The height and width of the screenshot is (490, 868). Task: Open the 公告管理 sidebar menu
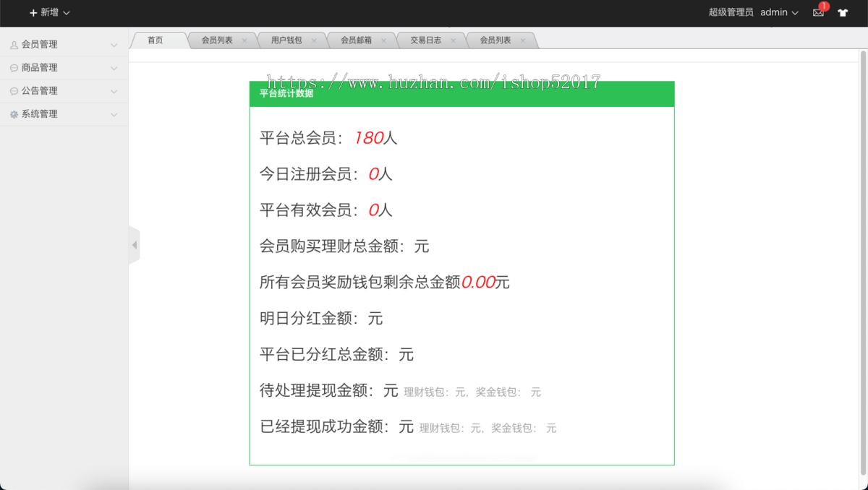coord(64,91)
